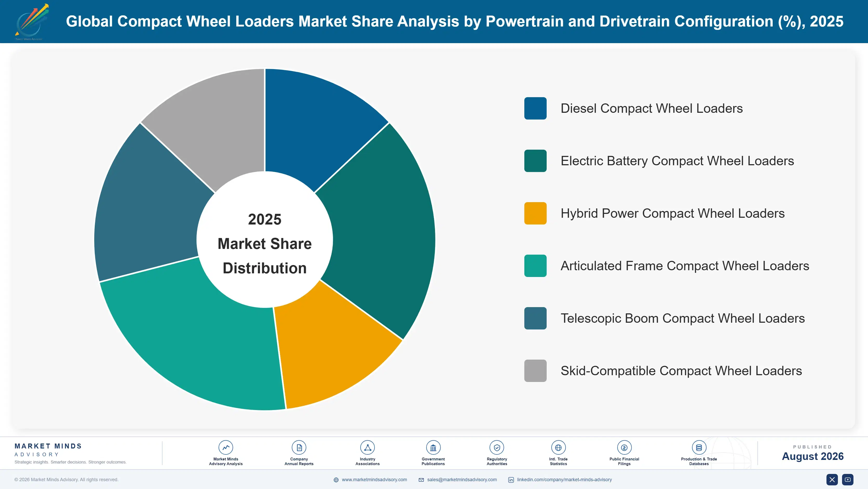This screenshot has height=489, width=868.
Task: Click the Market Minds Advisory Analysis icon
Action: pyautogui.click(x=226, y=447)
